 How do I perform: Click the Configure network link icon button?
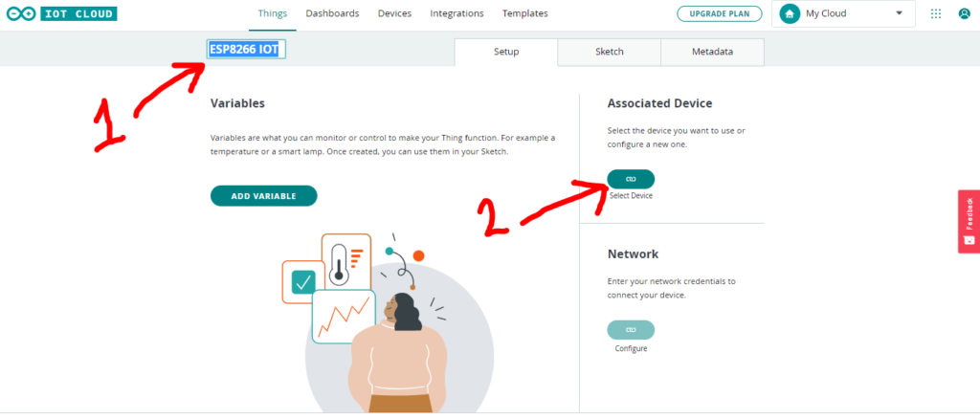click(x=631, y=330)
